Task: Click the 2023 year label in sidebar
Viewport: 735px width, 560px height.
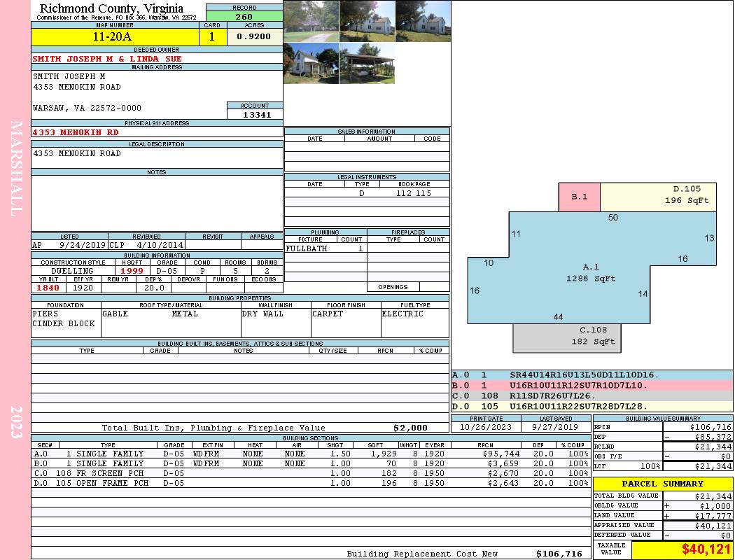Action: [16, 422]
